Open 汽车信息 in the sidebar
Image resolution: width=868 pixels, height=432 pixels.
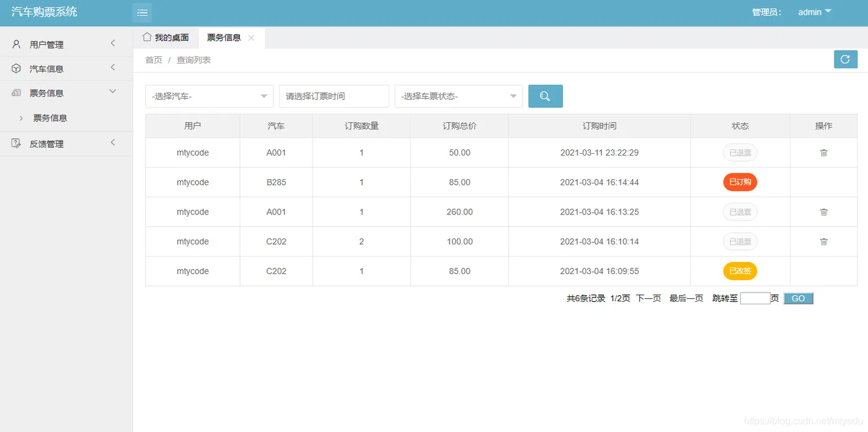66,69
